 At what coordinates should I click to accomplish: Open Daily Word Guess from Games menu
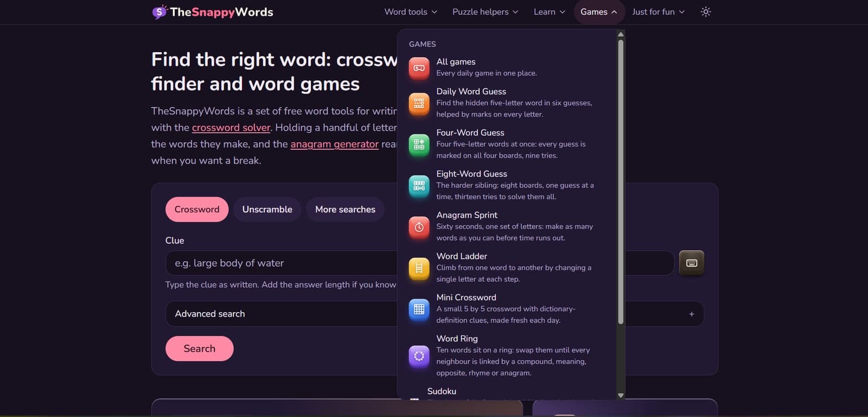pos(507,103)
